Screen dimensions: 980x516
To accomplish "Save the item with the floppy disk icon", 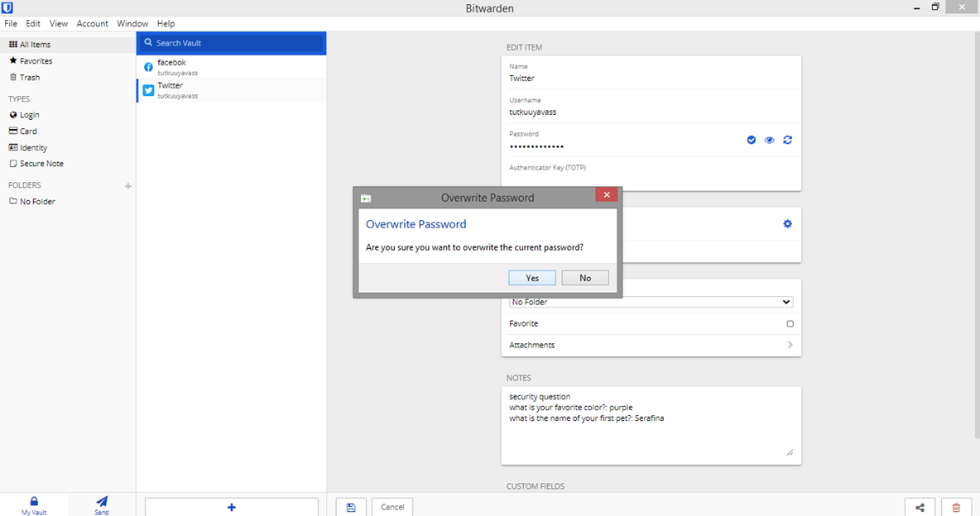I will (x=351, y=507).
